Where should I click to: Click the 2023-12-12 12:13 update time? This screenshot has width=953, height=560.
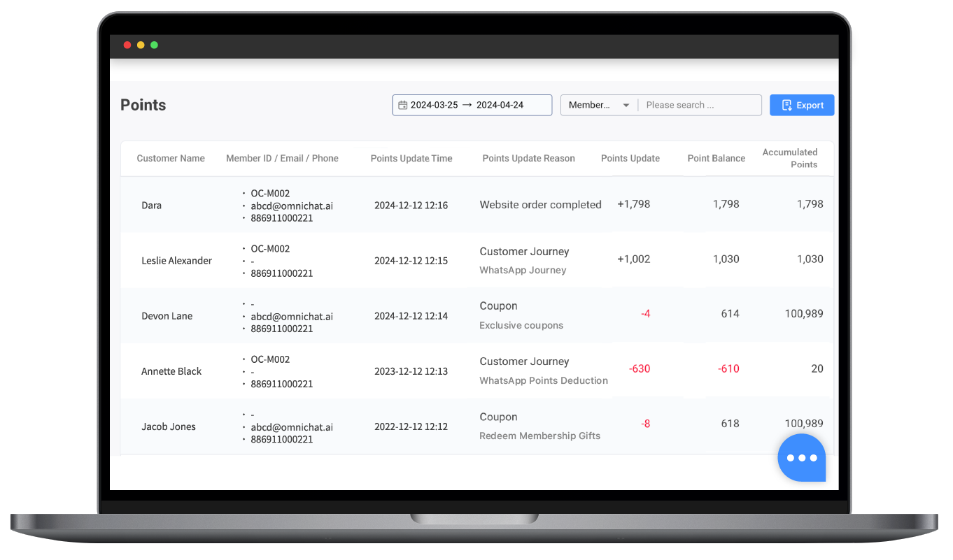411,371
